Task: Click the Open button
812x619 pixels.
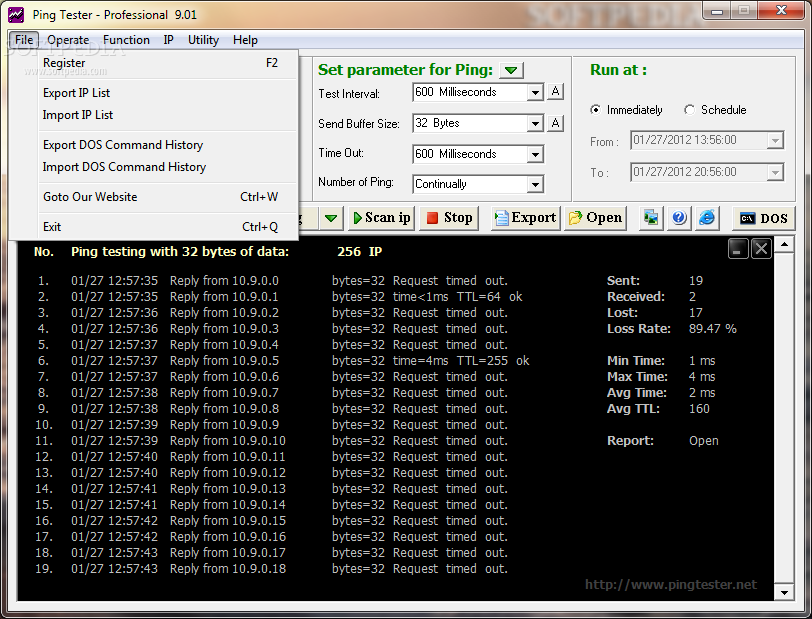Action: pos(595,218)
